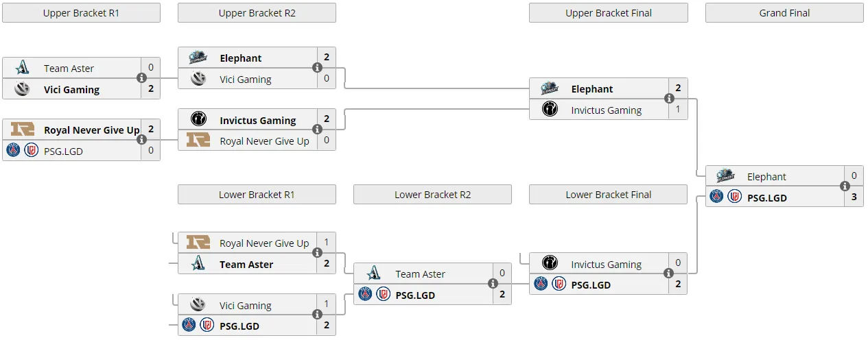Show info for Invictus Gaming vs Royal Never Give Up
Image resolution: width=868 pixels, height=340 pixels.
(317, 130)
